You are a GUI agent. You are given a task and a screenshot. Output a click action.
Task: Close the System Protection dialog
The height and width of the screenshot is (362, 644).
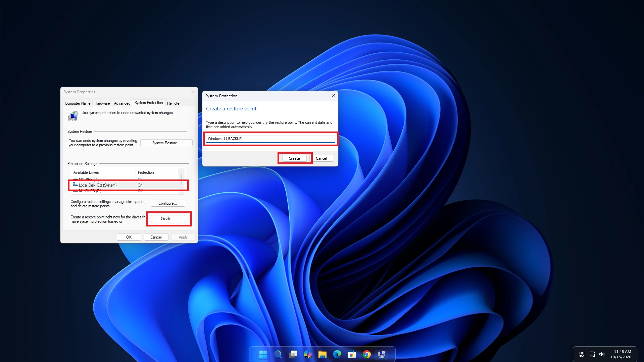click(333, 96)
